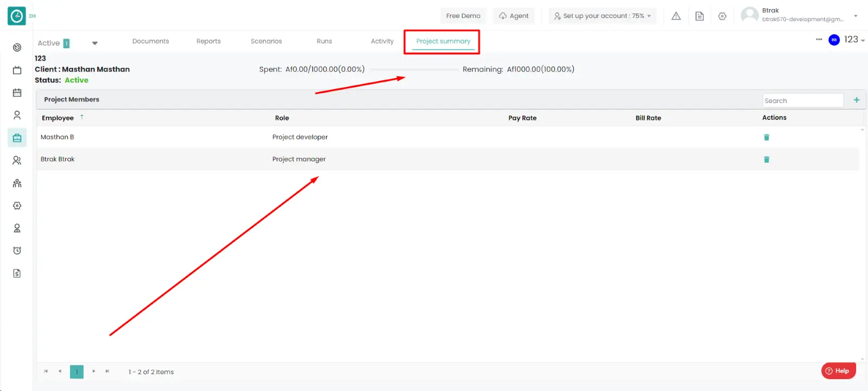This screenshot has width=868, height=391.
Task: Click the Search field in Project Members
Action: coord(802,101)
